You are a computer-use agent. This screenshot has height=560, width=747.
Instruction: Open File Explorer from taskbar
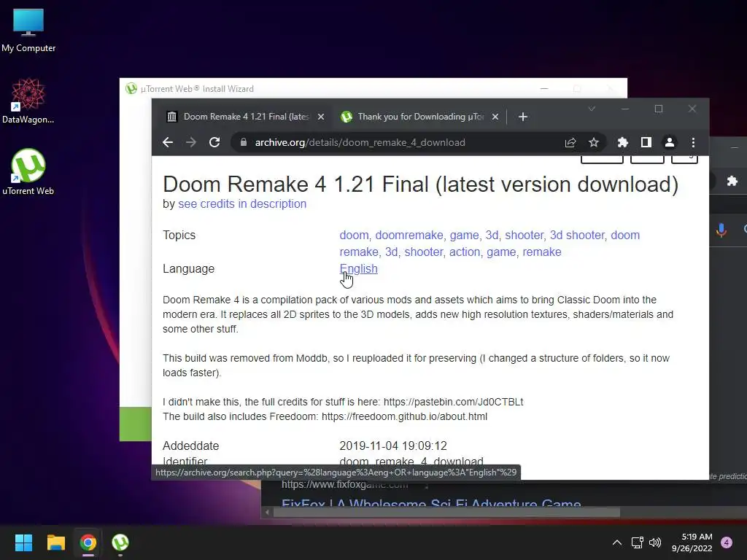click(x=55, y=542)
